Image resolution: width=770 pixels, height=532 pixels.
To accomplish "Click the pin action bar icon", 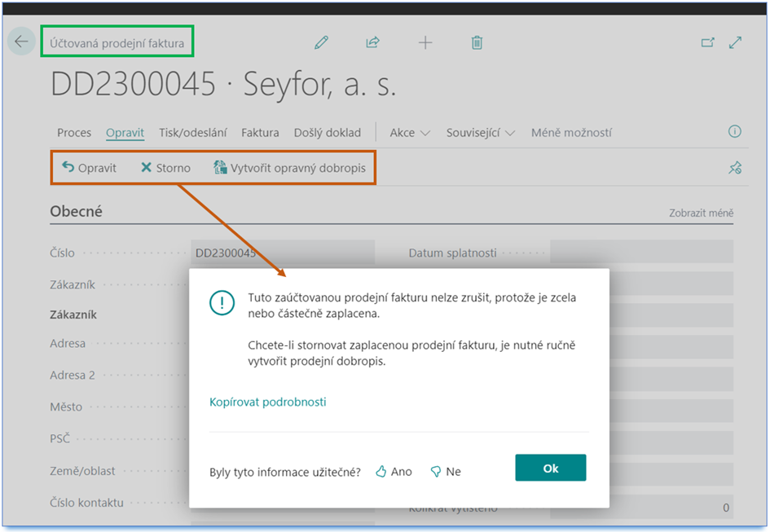I will [734, 168].
